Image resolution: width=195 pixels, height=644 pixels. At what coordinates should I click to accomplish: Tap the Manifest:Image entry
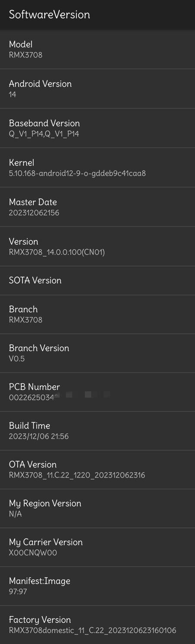click(97, 586)
